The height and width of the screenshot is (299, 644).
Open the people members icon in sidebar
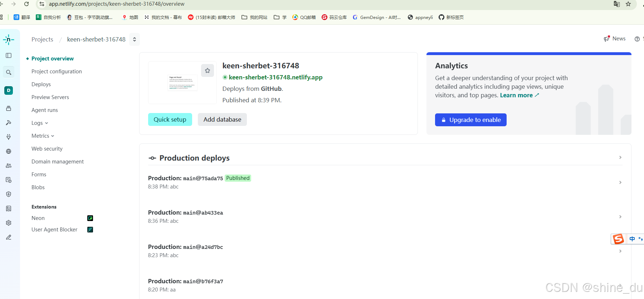9,166
